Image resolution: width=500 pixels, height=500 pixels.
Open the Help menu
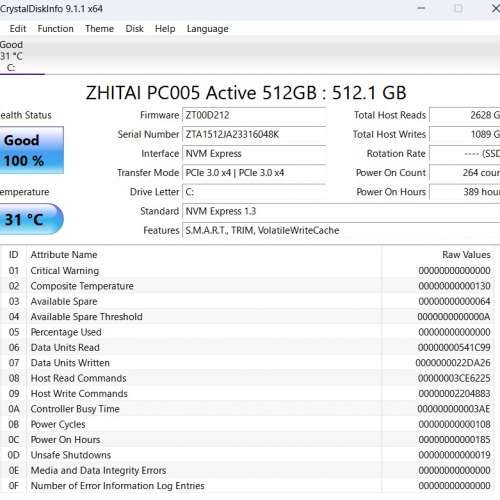(x=165, y=29)
